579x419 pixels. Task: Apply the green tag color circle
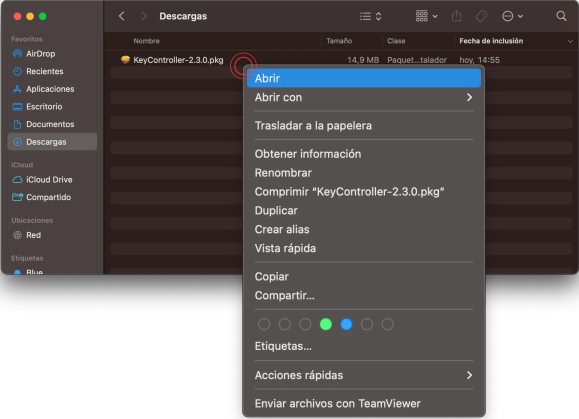click(x=326, y=324)
